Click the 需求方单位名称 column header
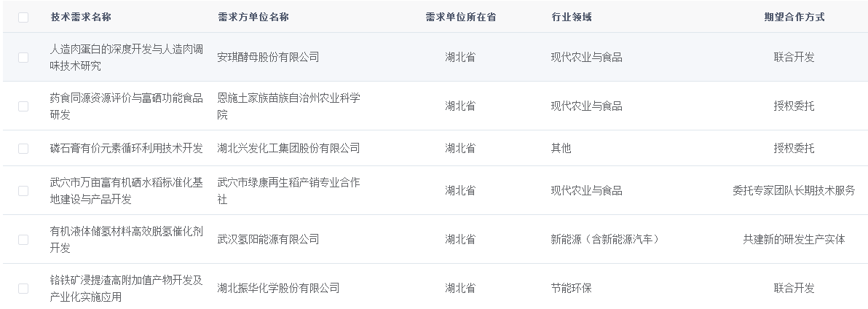This screenshot has height=309, width=868. [x=253, y=17]
